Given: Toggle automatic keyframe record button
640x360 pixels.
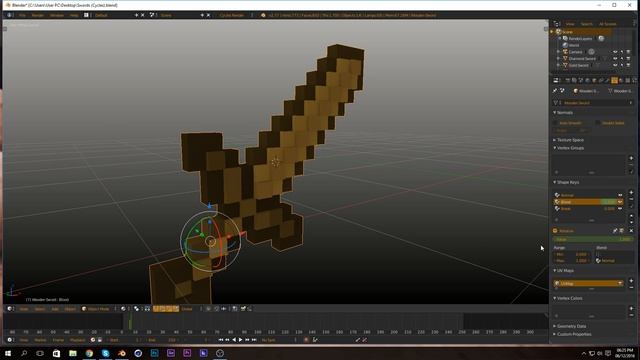Looking at the screenshot, I should pyautogui.click(x=306, y=340).
